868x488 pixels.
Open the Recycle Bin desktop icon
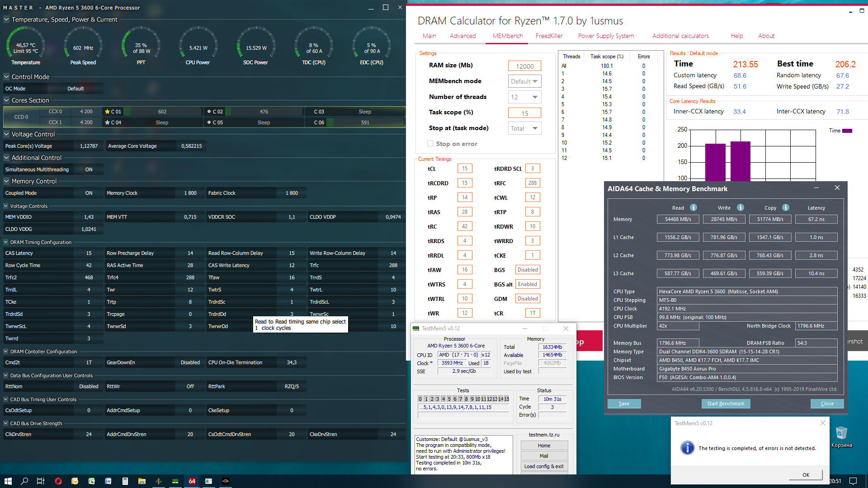pos(841,435)
